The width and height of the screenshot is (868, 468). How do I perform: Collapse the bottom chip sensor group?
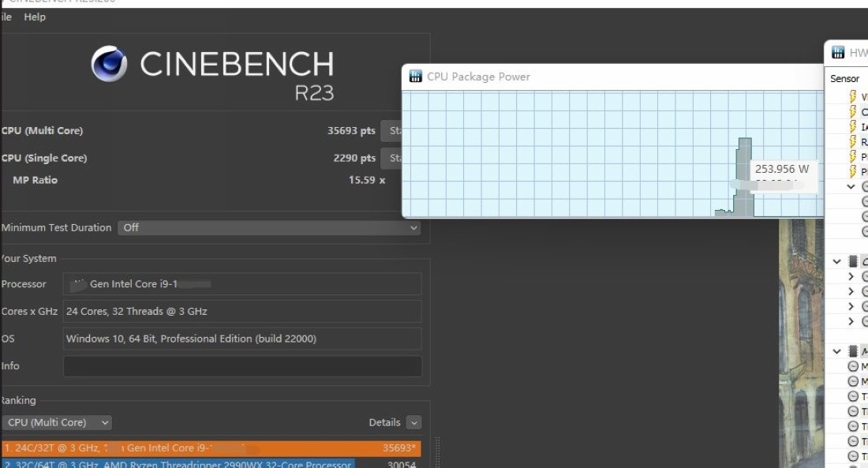tap(837, 351)
